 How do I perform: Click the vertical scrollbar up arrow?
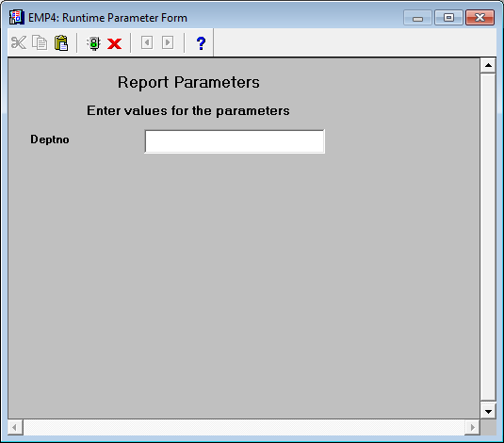point(488,65)
